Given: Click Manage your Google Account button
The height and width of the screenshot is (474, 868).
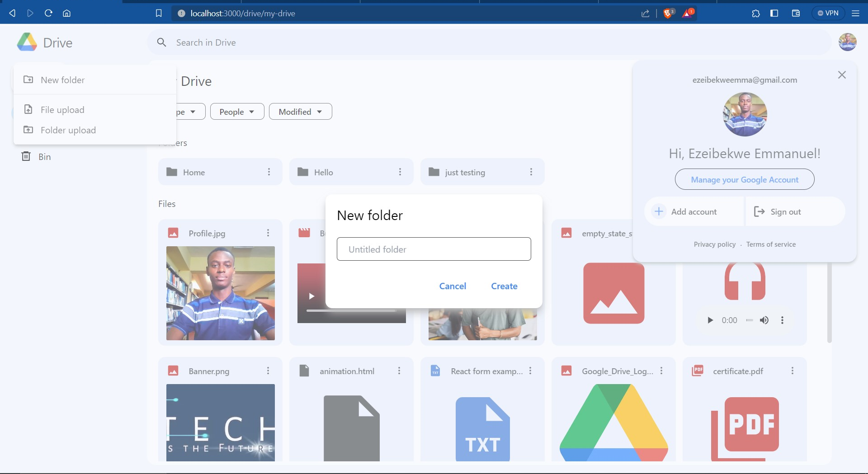Looking at the screenshot, I should point(744,179).
